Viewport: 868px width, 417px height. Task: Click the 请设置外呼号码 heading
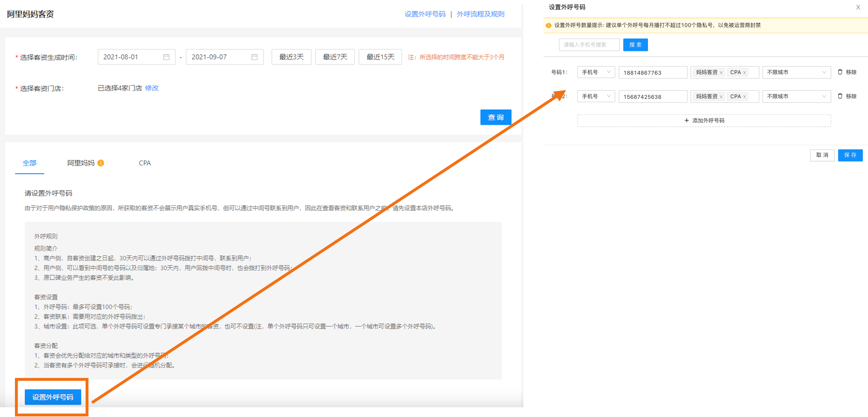[49, 193]
